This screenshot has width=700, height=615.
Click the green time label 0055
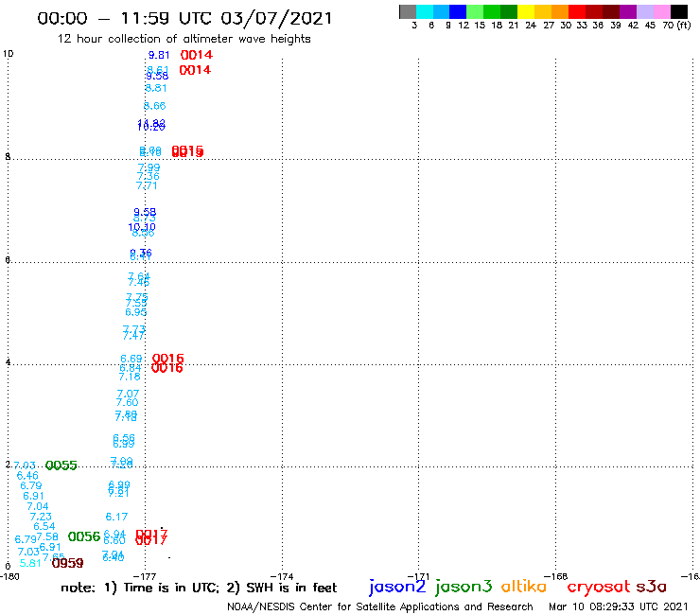click(x=61, y=466)
